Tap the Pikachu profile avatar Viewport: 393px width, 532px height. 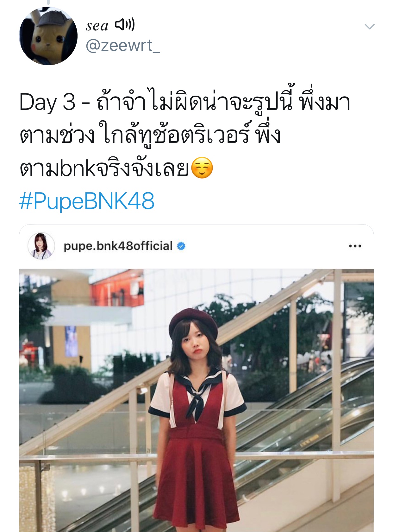48,36
